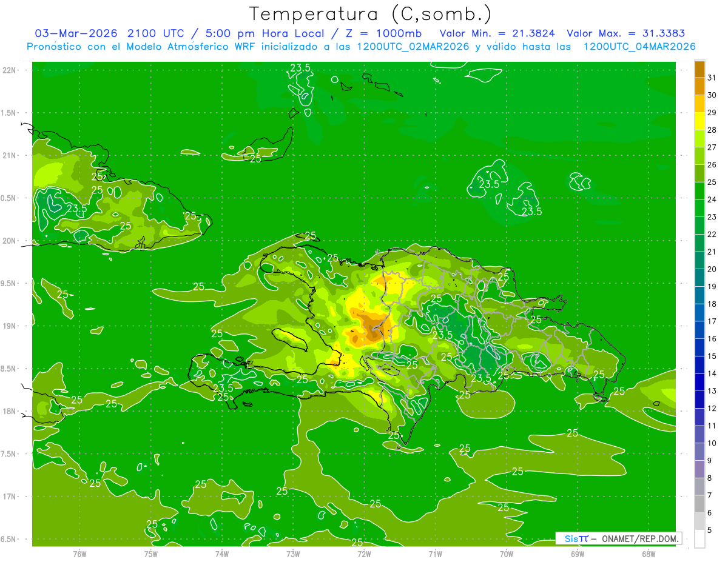Click the legend value '12'

pos(712,409)
